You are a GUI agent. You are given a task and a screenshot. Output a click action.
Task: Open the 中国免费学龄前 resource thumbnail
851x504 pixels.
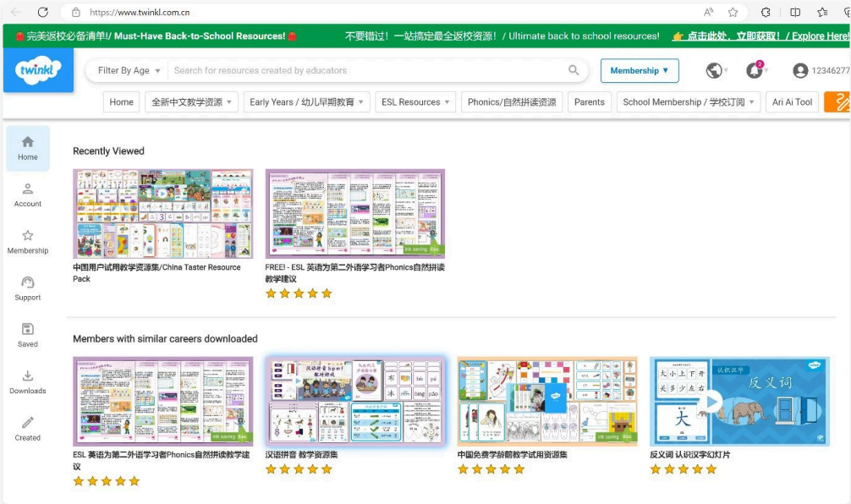(547, 402)
